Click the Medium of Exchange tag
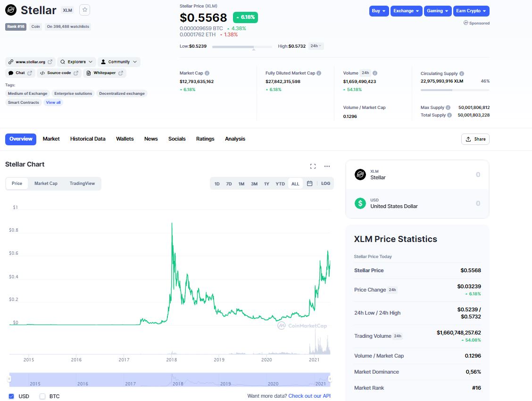This screenshot has height=401, width=532. pyautogui.click(x=27, y=93)
